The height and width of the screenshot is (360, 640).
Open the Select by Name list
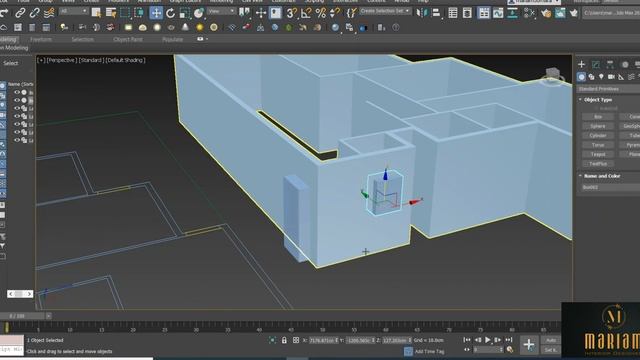(111, 13)
